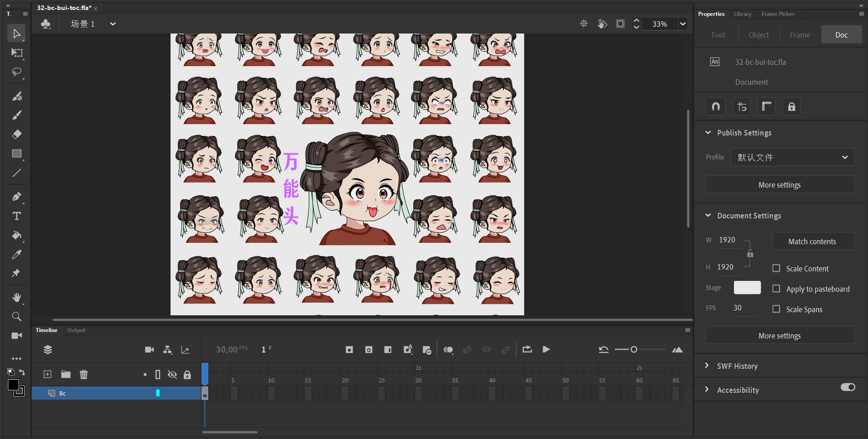Open the Profile dropdown
Viewport: 868px width, 439px height.
(792, 157)
